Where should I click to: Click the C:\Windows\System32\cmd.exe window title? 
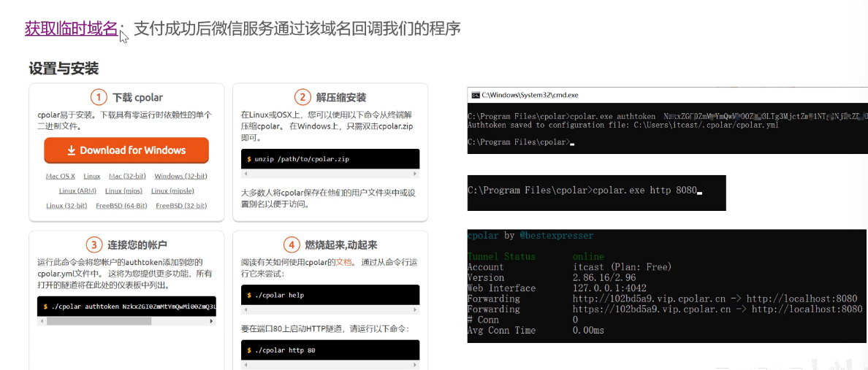(530, 95)
